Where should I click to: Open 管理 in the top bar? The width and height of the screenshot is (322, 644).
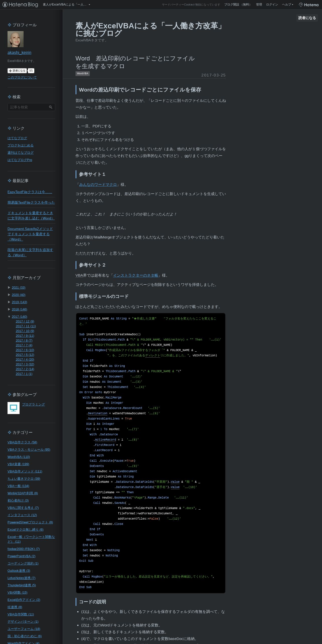259,5
